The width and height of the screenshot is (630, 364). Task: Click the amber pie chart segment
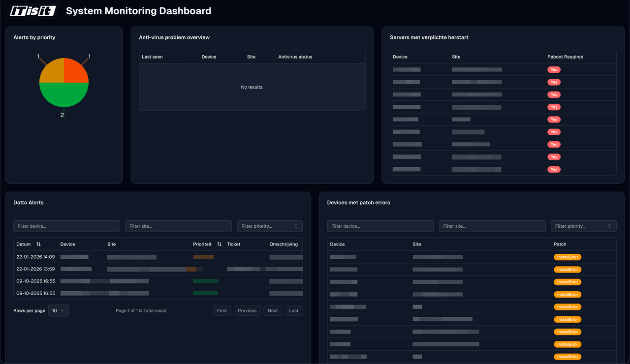[x=53, y=71]
